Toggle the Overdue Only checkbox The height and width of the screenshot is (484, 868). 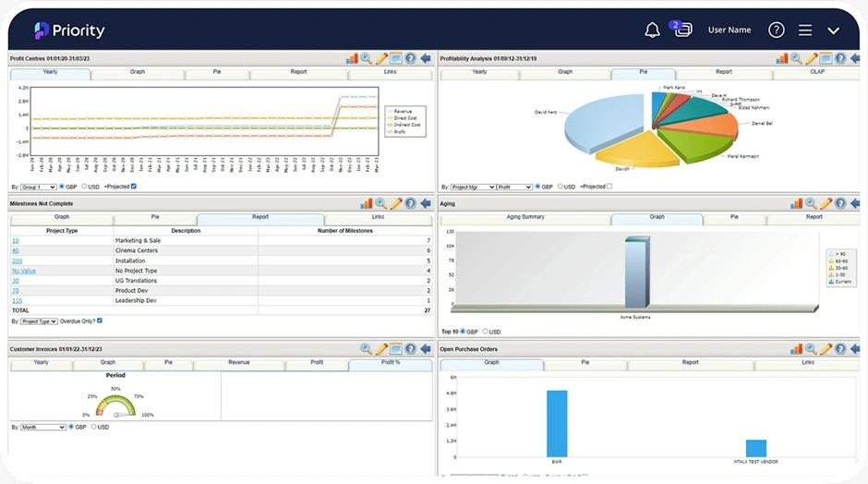tap(100, 321)
